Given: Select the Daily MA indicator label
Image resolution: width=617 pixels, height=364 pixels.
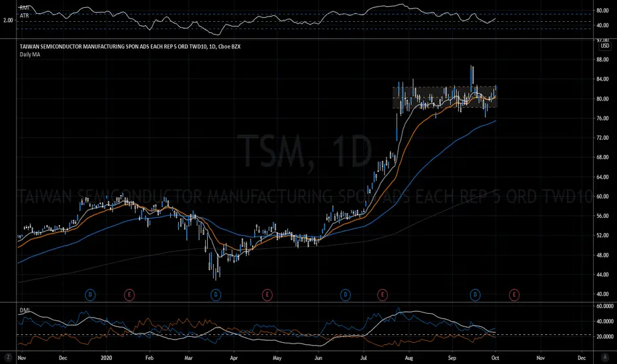Looking at the screenshot, I should tap(30, 54).
